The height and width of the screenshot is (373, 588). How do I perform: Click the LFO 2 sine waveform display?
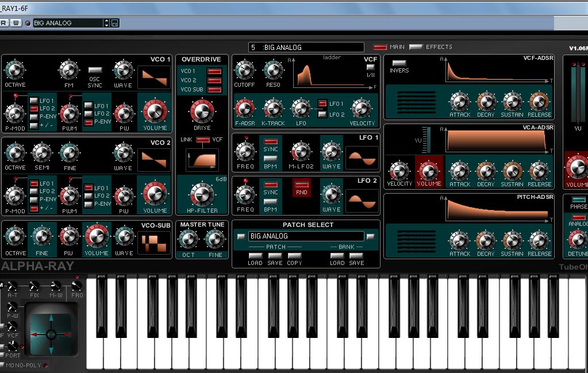pos(362,201)
